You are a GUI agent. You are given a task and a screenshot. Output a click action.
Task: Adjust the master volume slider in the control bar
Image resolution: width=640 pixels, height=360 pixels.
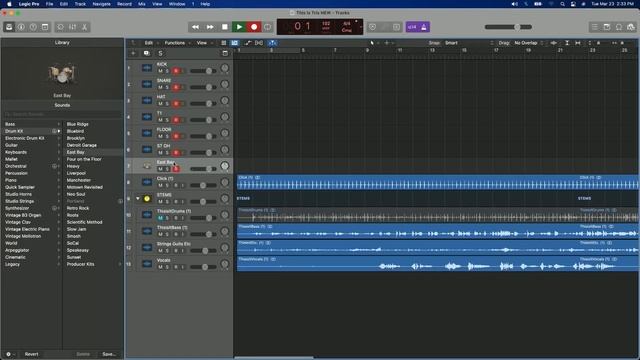point(508,27)
